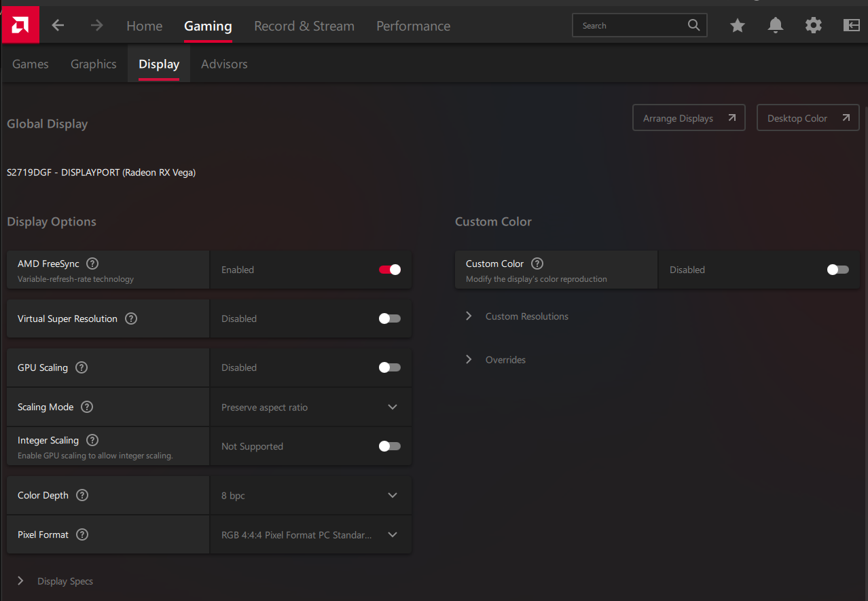The width and height of the screenshot is (868, 601).
Task: Enable Virtual Super Resolution toggle
Action: click(x=390, y=318)
